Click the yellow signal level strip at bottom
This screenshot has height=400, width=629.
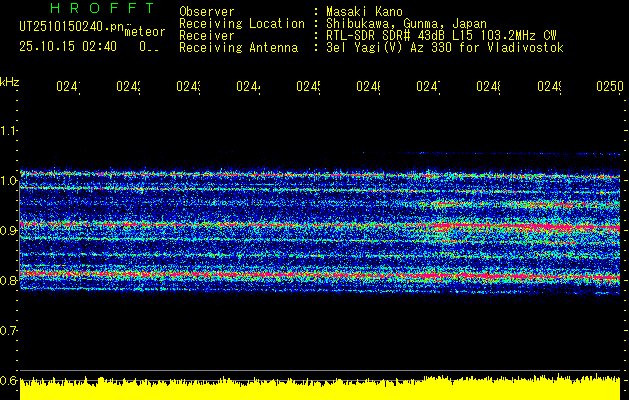(x=320, y=389)
